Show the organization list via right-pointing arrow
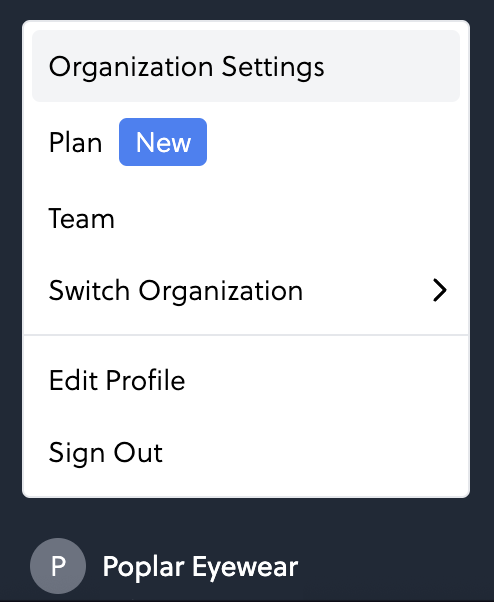 coord(440,290)
